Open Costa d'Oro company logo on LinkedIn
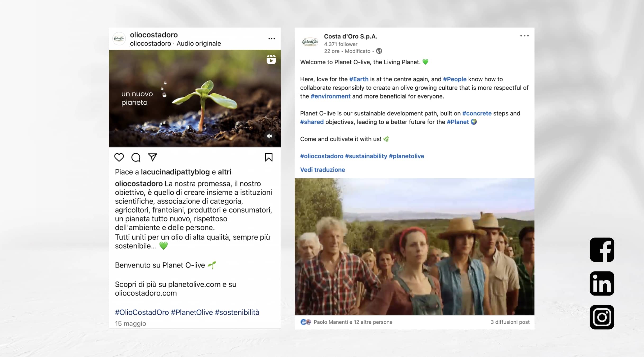 pyautogui.click(x=310, y=42)
